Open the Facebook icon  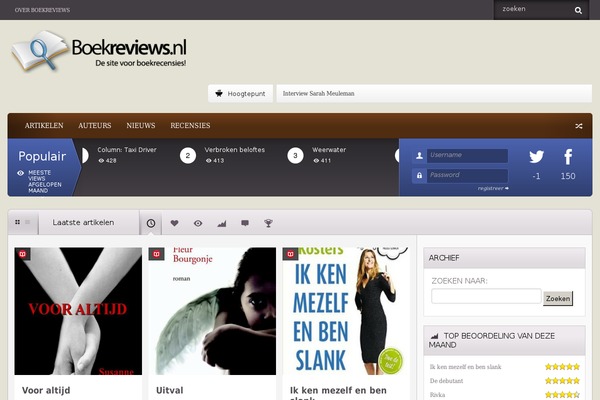point(568,157)
